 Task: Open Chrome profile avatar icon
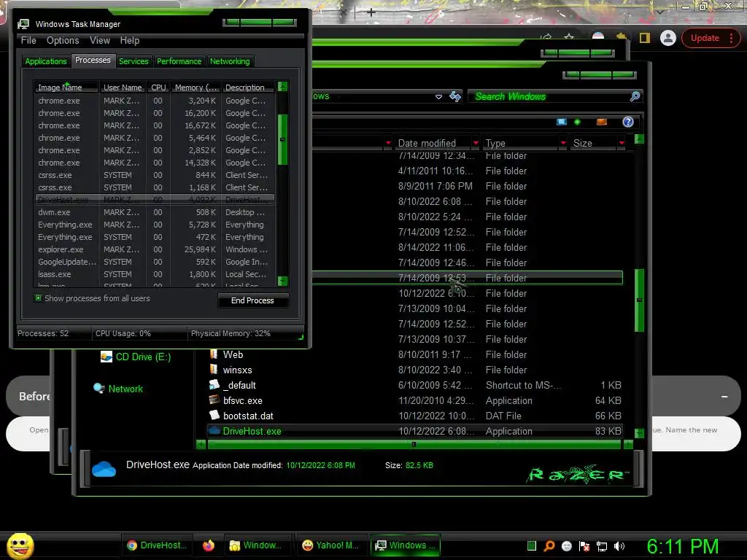pos(668,38)
